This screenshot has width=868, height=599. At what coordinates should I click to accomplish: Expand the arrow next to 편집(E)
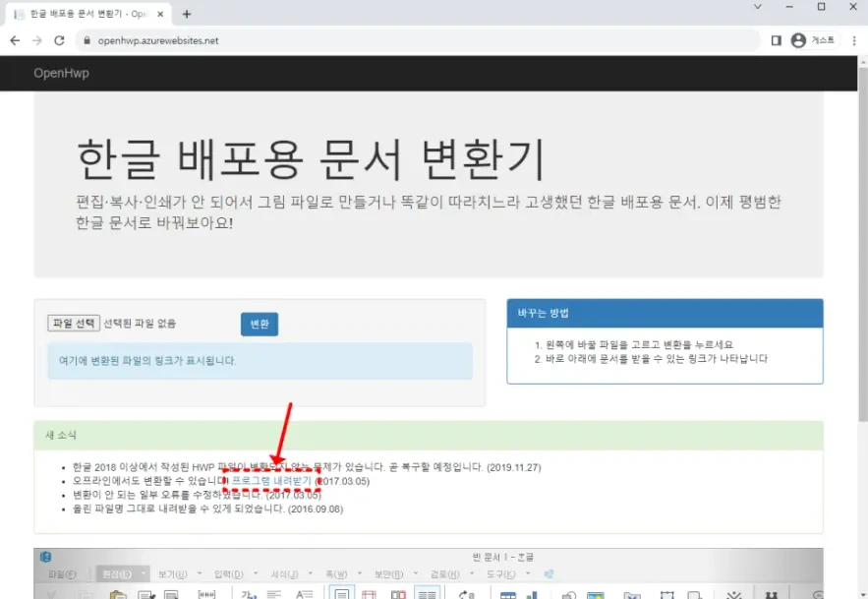pos(144,573)
